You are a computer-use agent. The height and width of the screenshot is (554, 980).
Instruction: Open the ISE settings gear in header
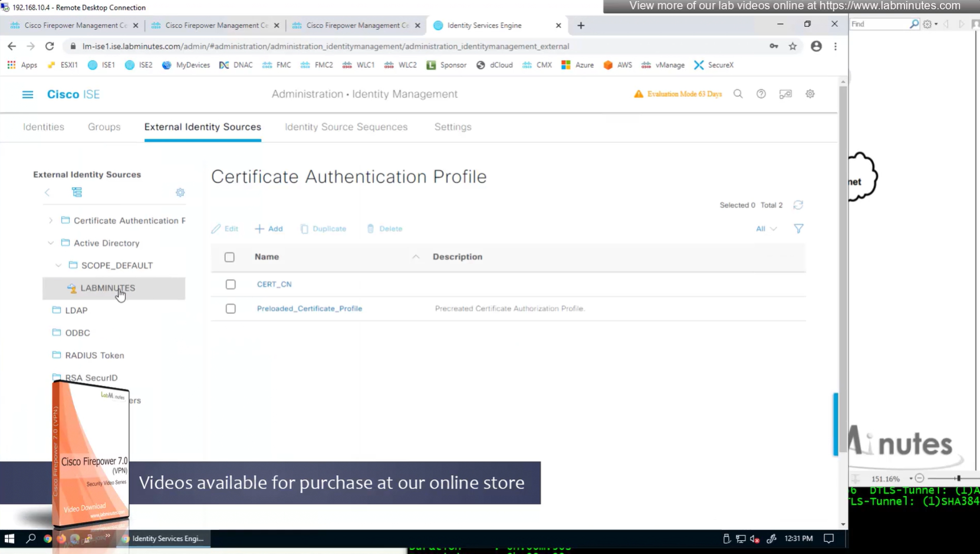(810, 94)
